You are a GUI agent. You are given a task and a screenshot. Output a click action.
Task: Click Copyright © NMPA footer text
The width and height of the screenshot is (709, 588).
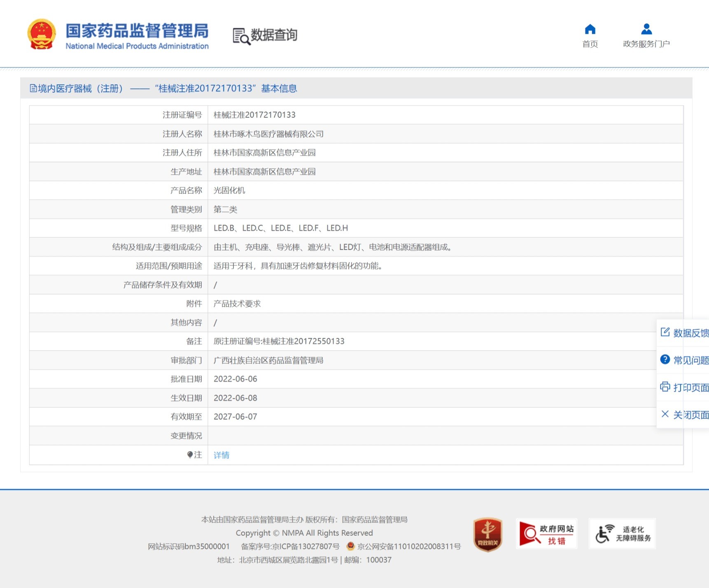[x=304, y=533]
